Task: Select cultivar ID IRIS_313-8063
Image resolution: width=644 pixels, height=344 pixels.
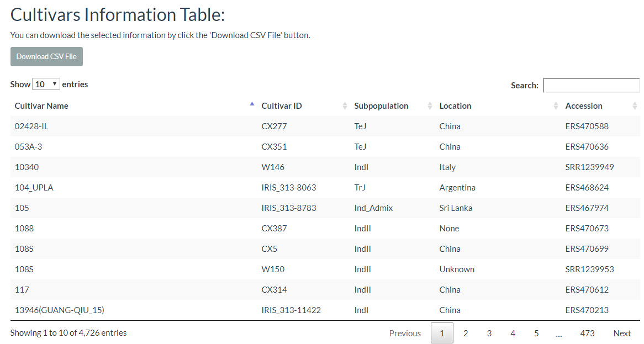Action: pos(289,188)
